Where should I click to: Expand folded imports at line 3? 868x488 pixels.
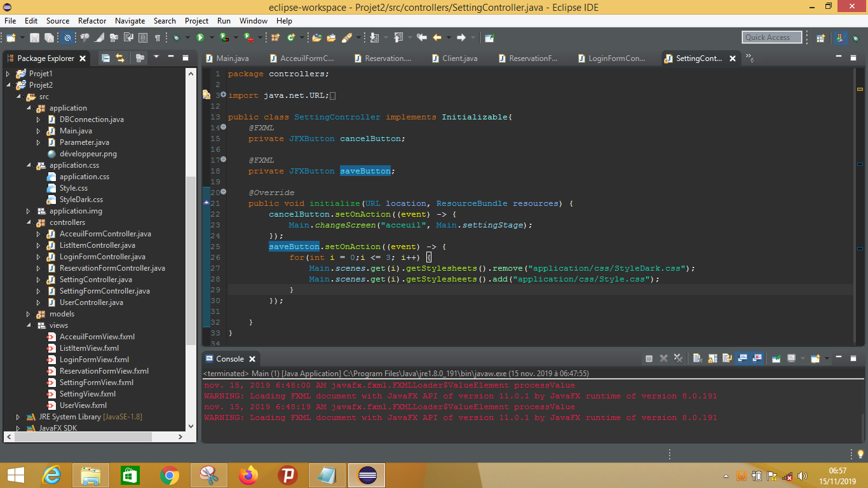tap(223, 95)
